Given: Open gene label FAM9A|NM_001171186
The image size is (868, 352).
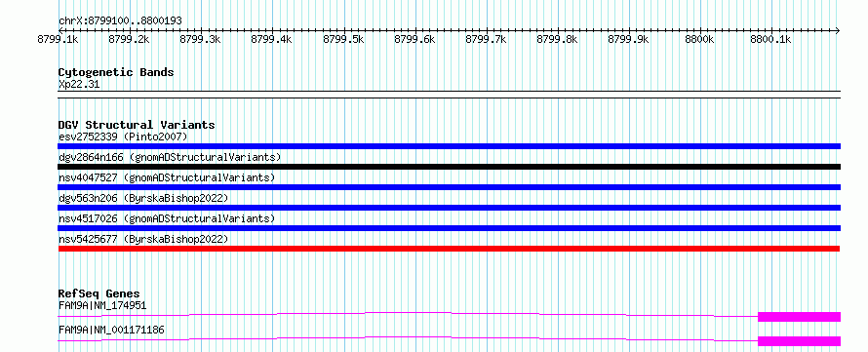Looking at the screenshot, I should point(111,331).
